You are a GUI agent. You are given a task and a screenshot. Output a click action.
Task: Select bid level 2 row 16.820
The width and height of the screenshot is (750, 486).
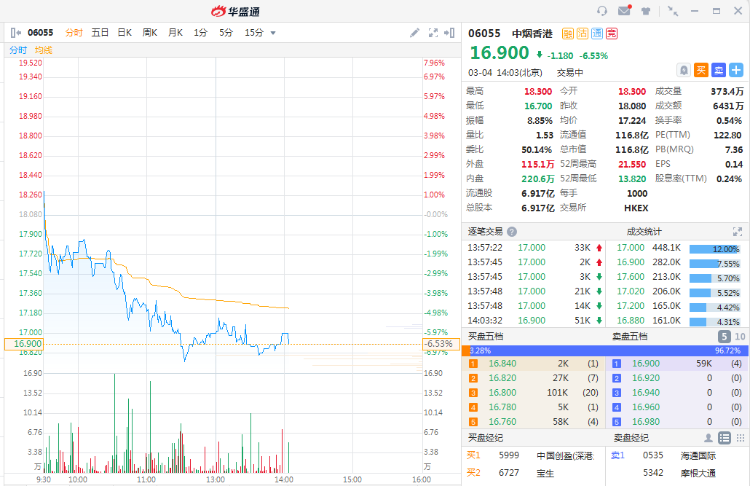coord(533,378)
